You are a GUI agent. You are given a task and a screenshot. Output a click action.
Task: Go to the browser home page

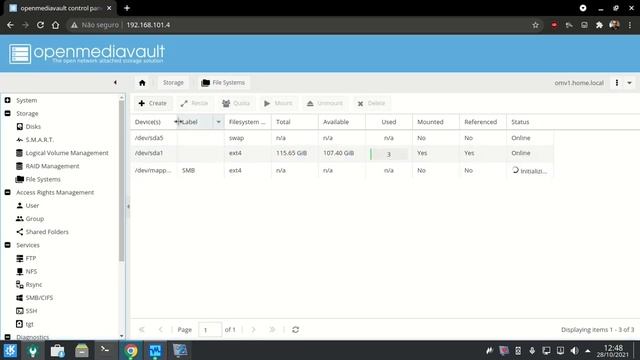click(56, 25)
